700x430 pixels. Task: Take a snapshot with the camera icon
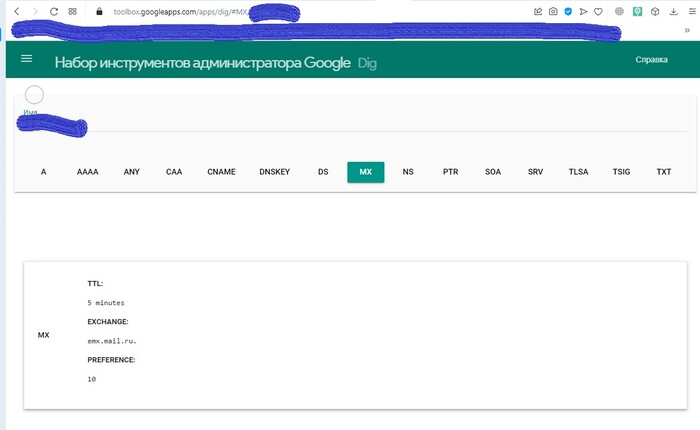tap(553, 12)
